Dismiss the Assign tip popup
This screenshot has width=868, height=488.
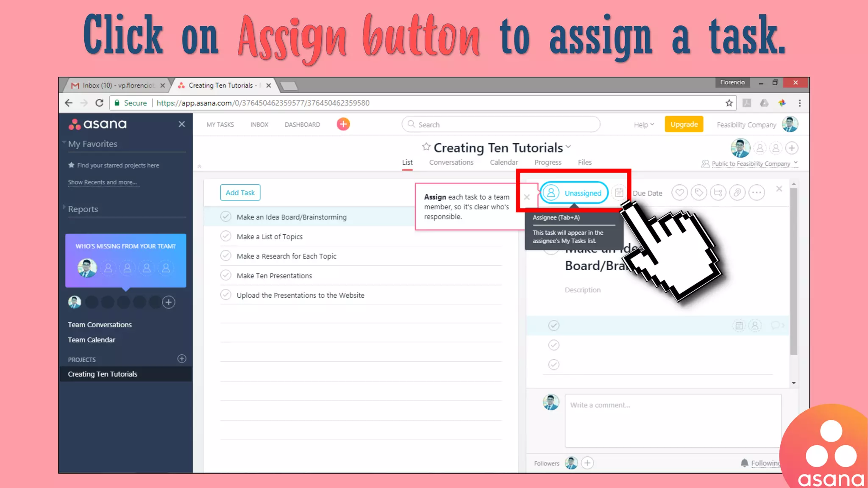(527, 197)
